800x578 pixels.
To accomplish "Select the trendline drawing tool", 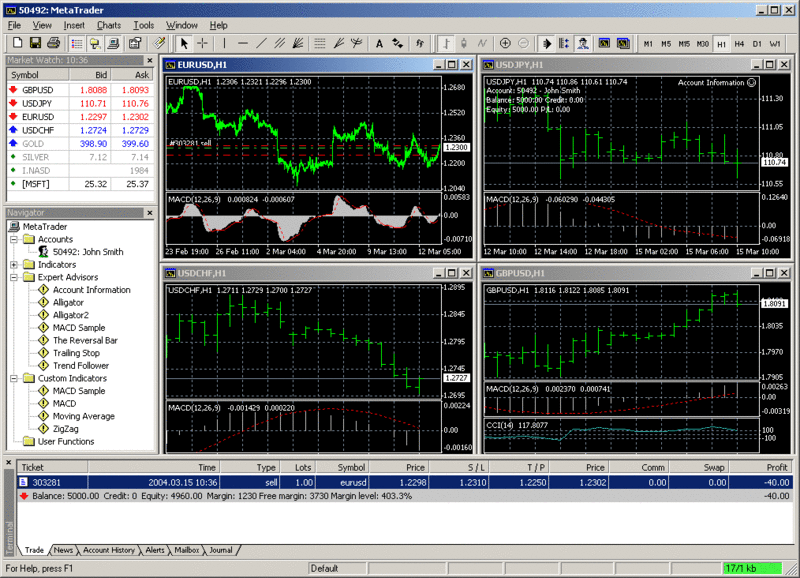I will [261, 43].
